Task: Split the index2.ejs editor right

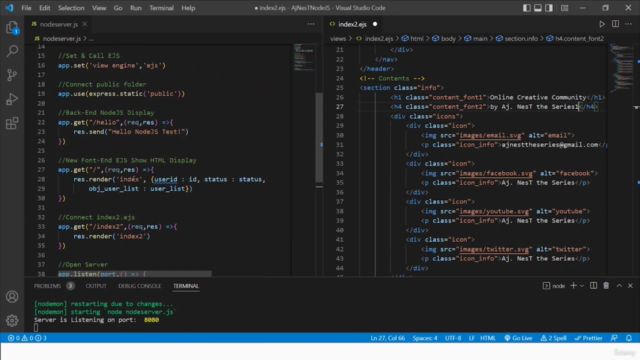Action: 615,24
